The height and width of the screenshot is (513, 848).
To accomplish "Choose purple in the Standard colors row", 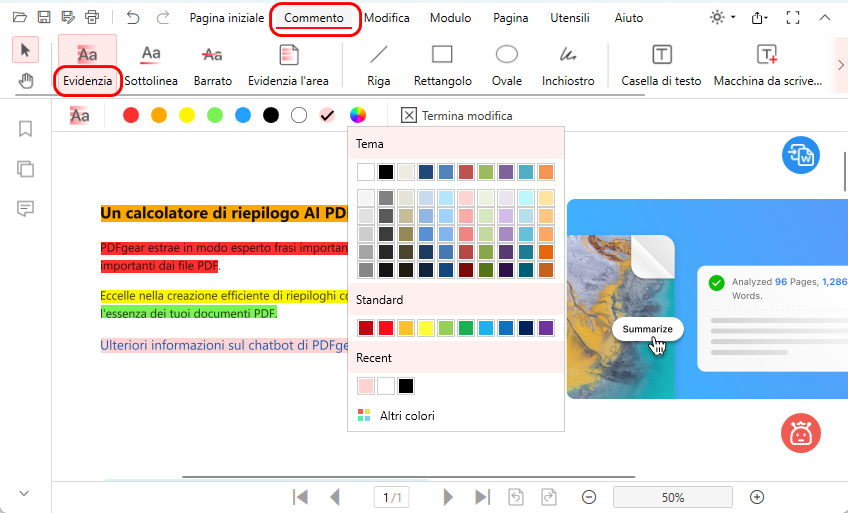I will pos(546,328).
